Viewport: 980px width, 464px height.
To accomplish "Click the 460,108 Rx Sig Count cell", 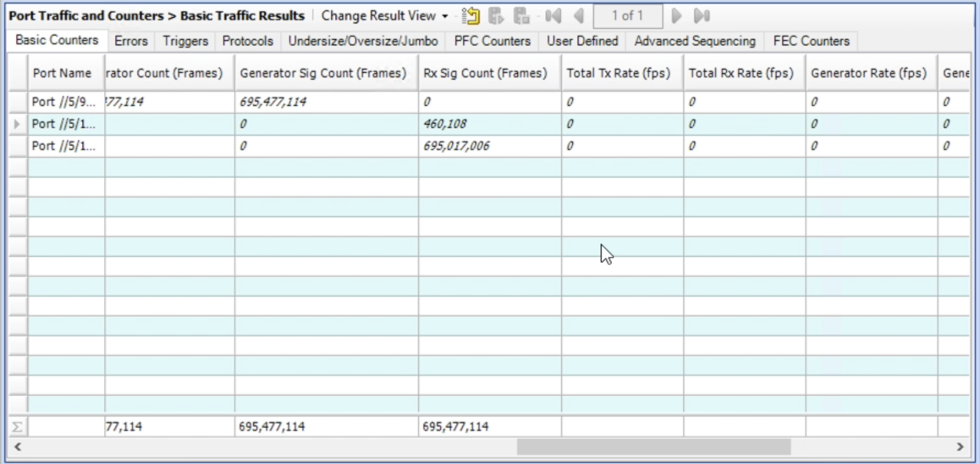I will pos(490,124).
